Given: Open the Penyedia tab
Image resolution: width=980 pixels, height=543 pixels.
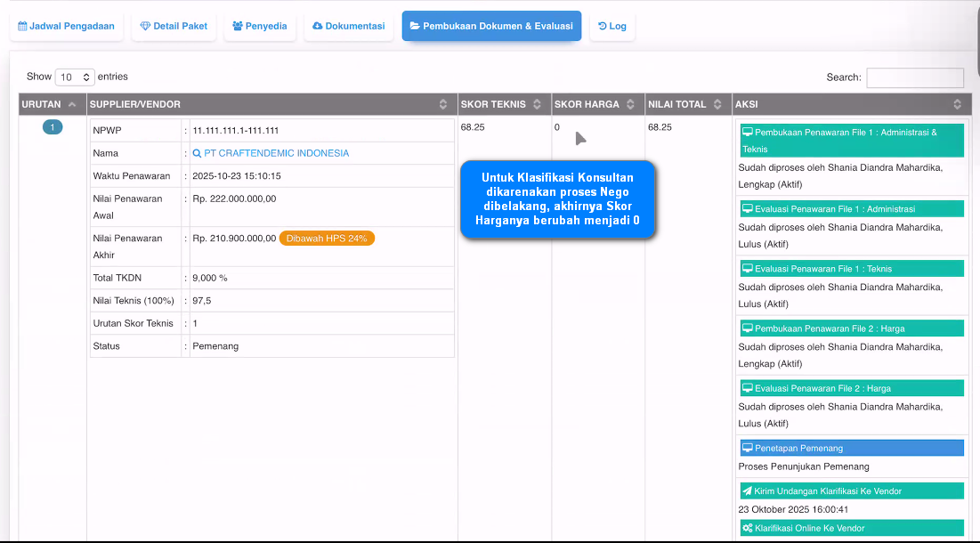Looking at the screenshot, I should 260,26.
